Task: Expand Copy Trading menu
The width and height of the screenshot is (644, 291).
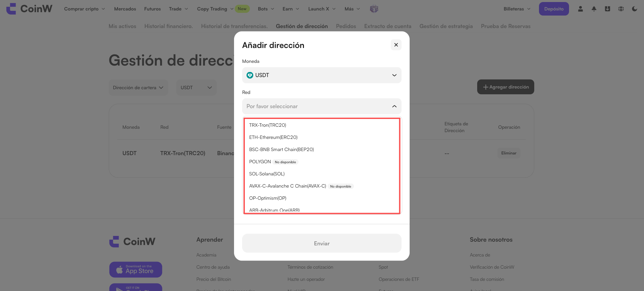Action: pos(215,9)
